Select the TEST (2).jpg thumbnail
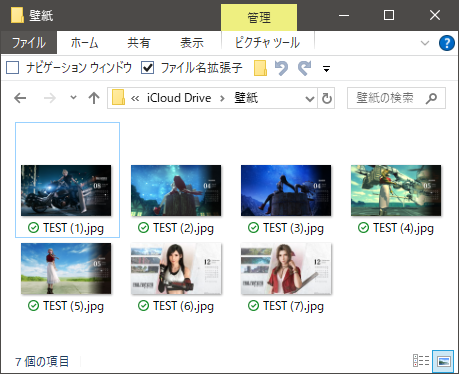The image size is (459, 374). [x=176, y=190]
